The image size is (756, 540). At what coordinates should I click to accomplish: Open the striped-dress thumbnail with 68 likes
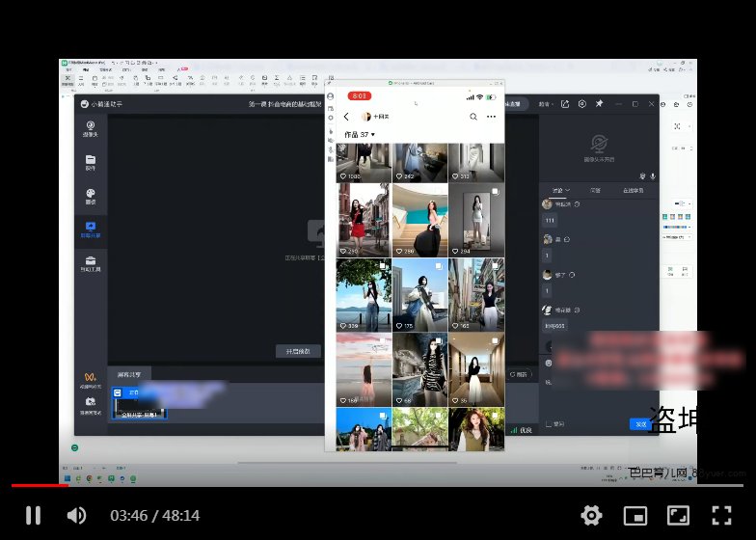coord(420,369)
